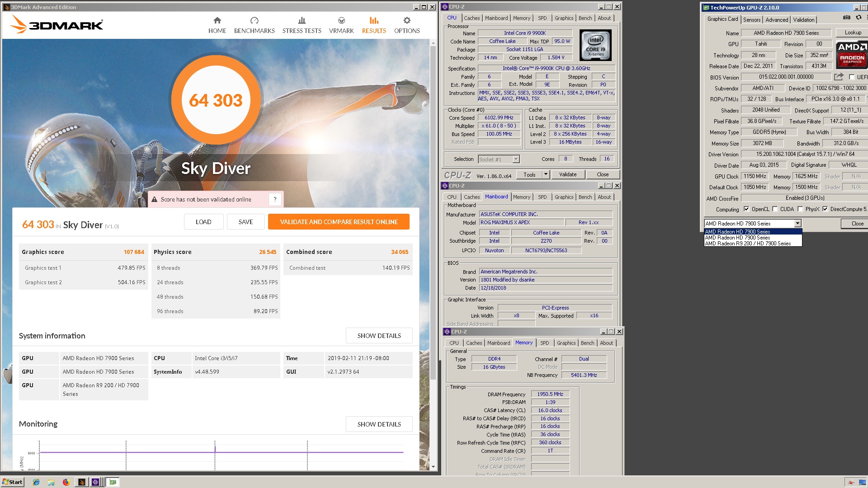
Task: Click the question mark help next to validation warning
Action: 275,199
